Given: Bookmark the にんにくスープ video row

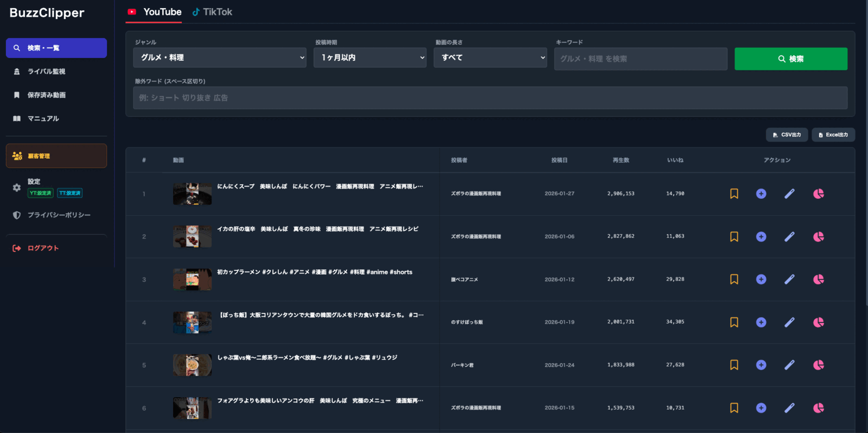Looking at the screenshot, I should click(734, 193).
